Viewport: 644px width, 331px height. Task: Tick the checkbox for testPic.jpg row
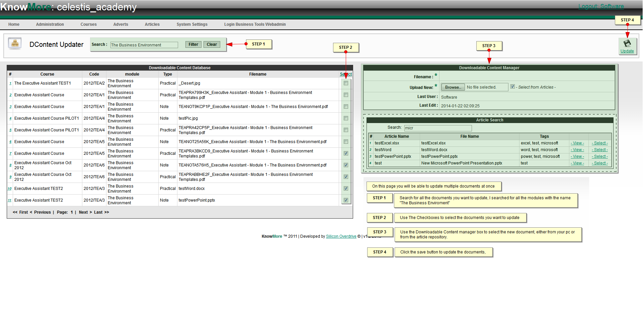346,118
